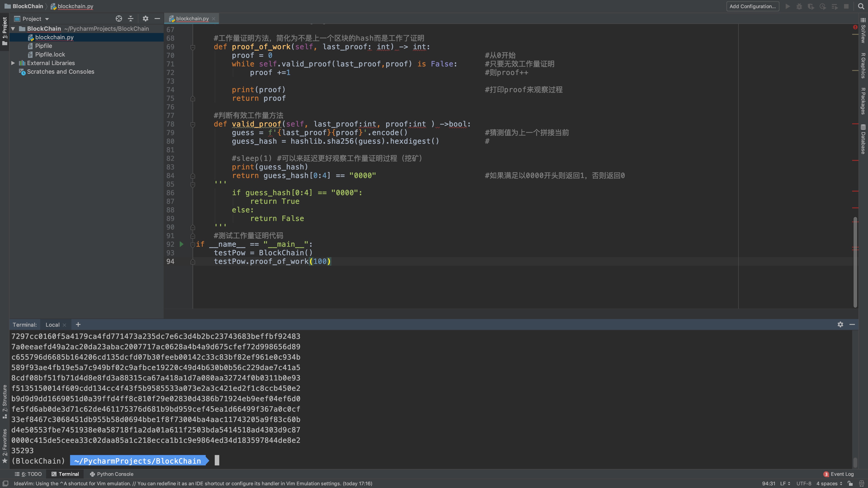The width and height of the screenshot is (868, 488).
Task: Open the Project view dropdown
Action: tap(47, 19)
